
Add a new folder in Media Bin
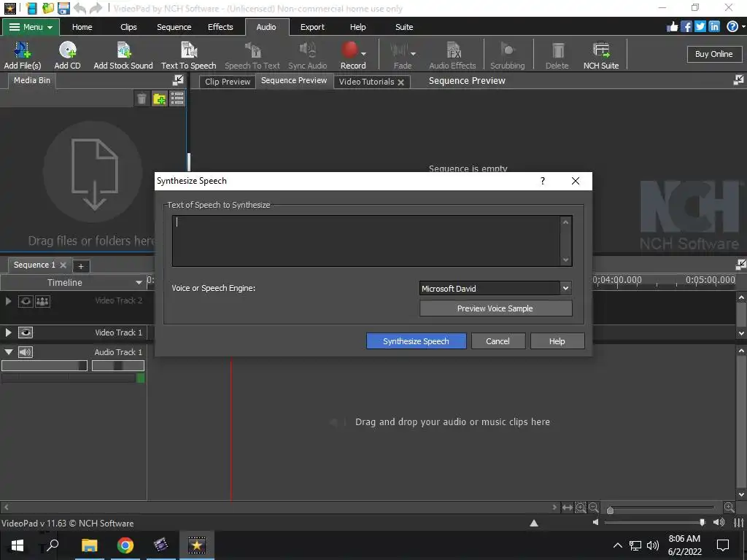159,98
